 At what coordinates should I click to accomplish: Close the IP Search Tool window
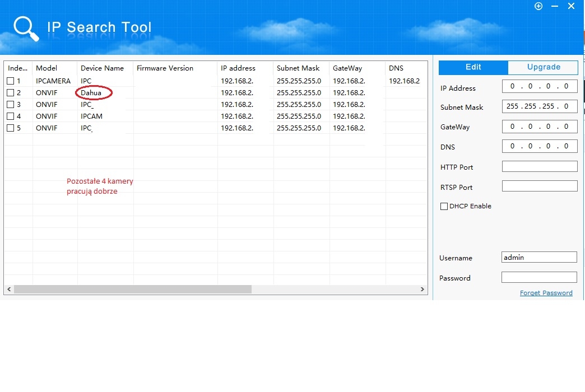click(x=571, y=6)
